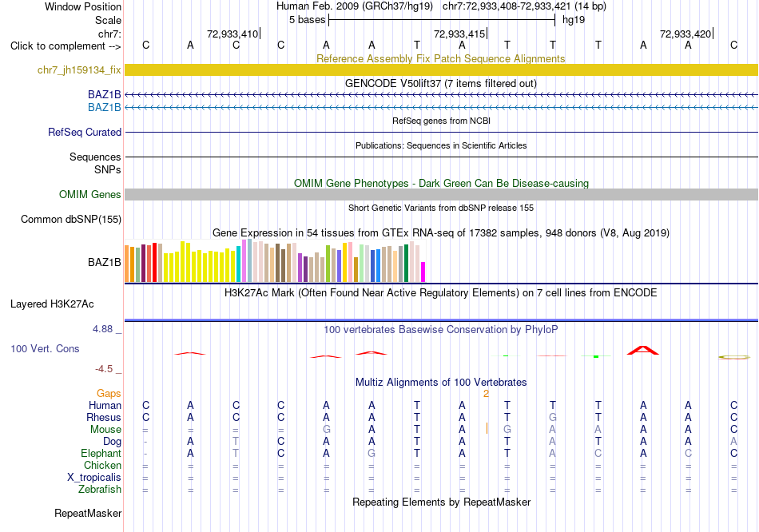Image resolution: width=759 pixels, height=532 pixels.
Task: Click the Zebrafish species label
Action: 100,490
